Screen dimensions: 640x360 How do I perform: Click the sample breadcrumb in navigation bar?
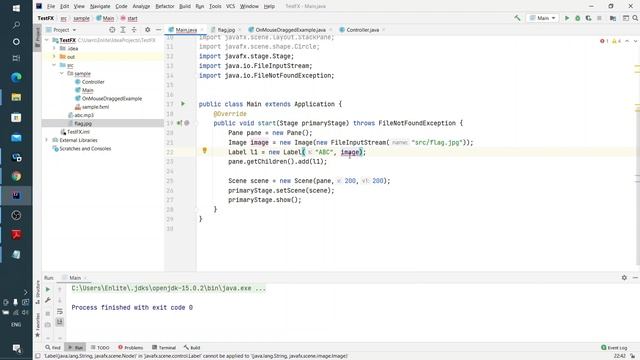81,18
